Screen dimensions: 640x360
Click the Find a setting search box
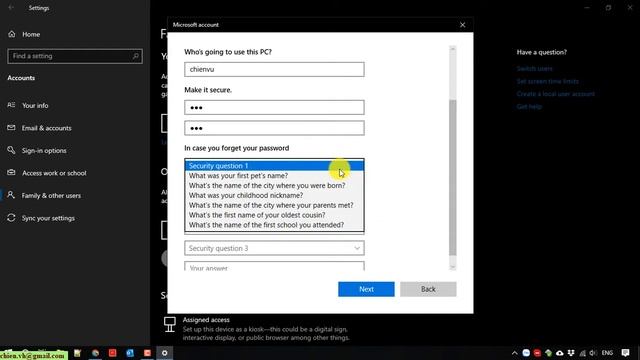pyautogui.click(x=75, y=56)
